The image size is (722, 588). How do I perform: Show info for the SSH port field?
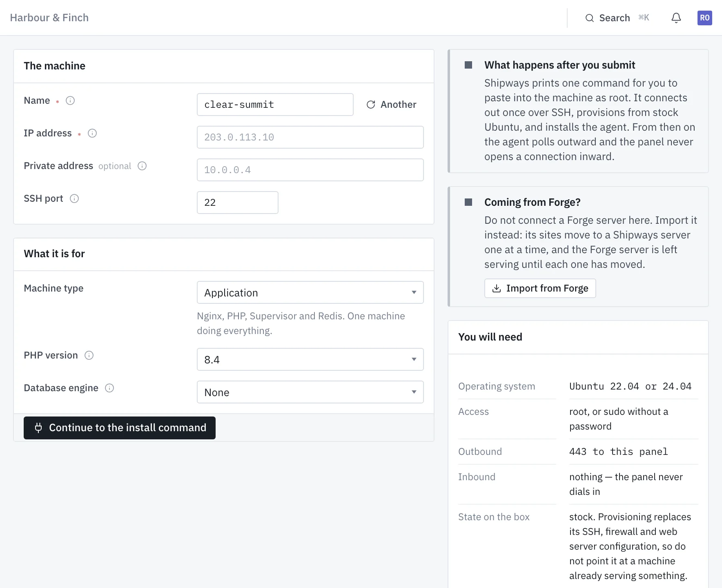(x=74, y=198)
